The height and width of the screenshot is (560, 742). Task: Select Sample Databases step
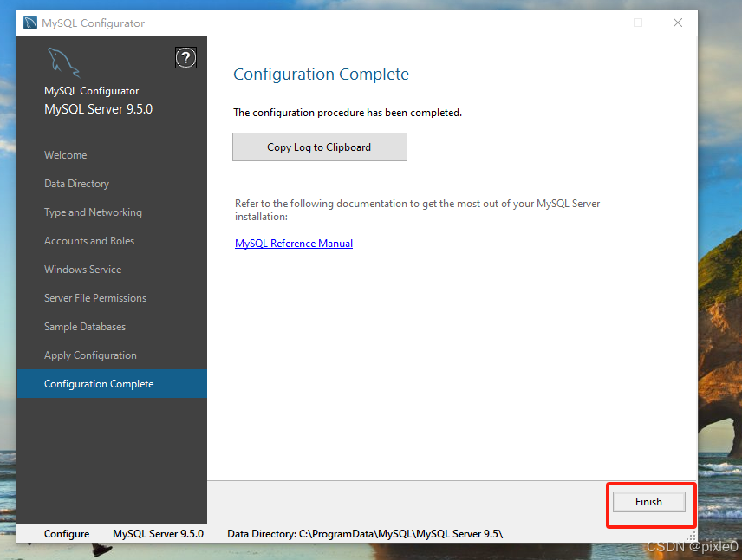point(85,327)
